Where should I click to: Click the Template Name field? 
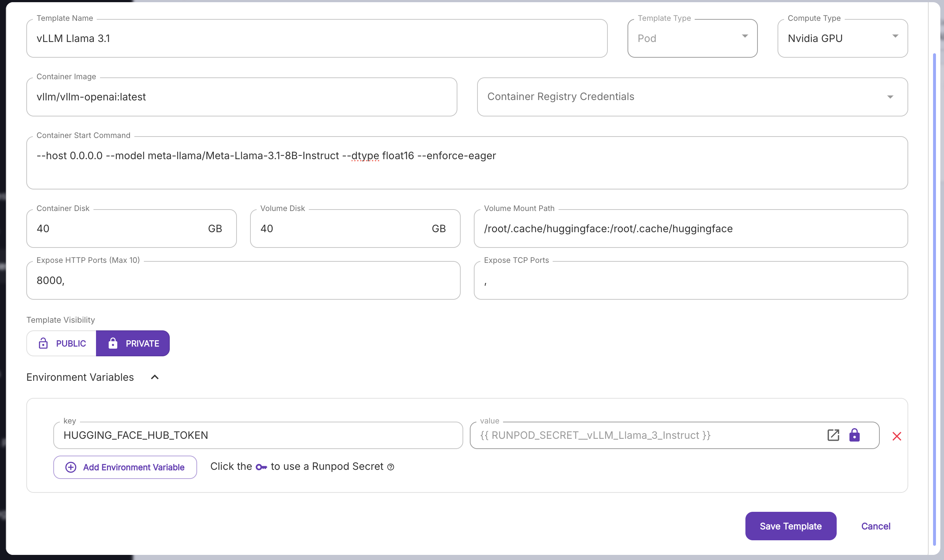coord(316,38)
